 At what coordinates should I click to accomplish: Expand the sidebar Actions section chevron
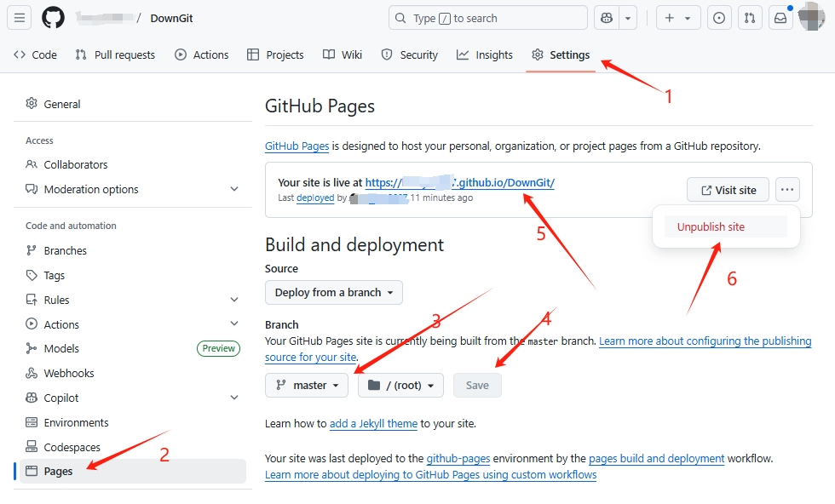coord(233,324)
